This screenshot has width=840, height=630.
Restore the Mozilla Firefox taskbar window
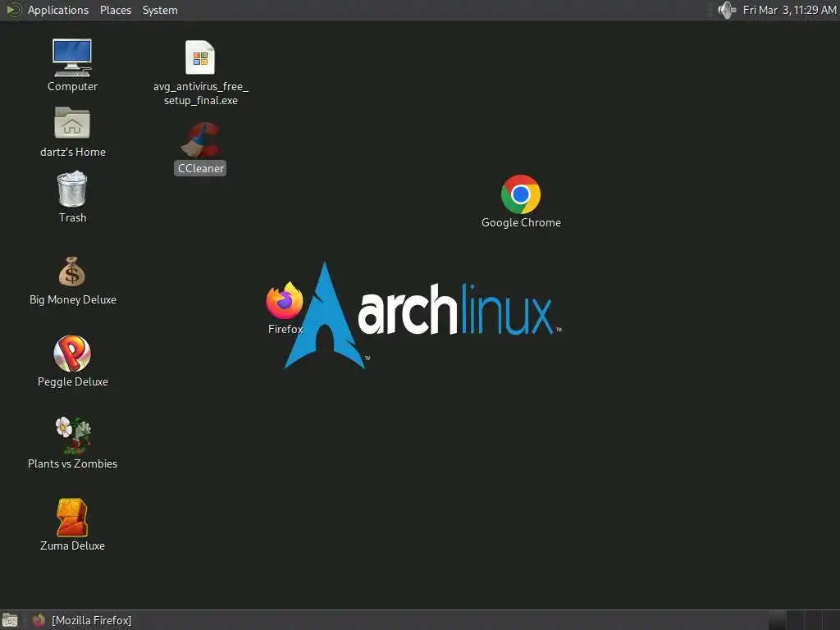coord(81,620)
